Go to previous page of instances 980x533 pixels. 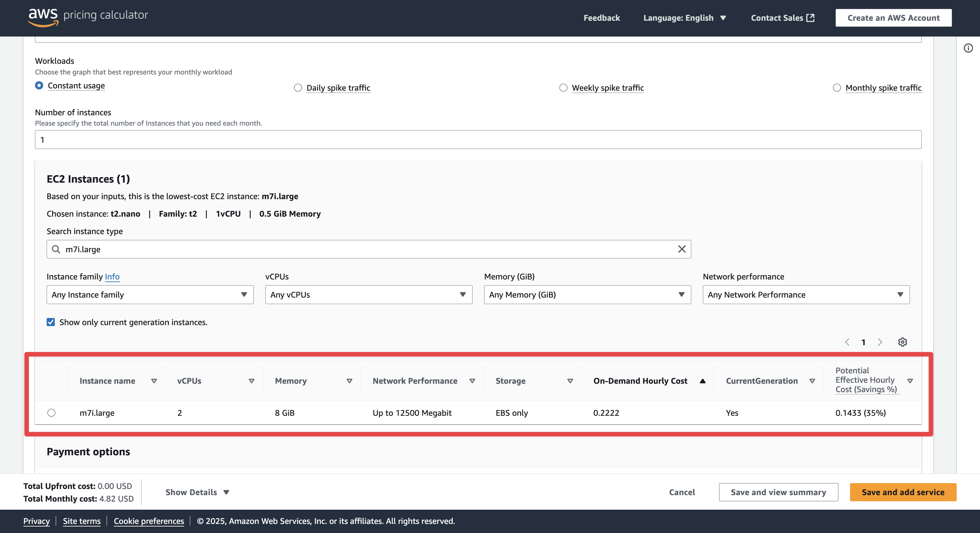[x=847, y=342]
